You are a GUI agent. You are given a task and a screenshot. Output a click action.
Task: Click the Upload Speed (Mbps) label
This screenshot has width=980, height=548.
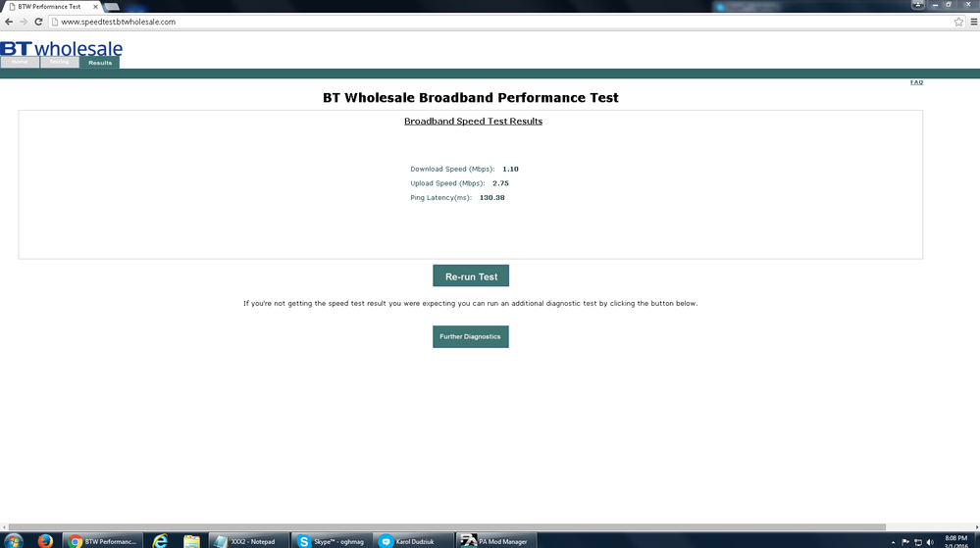click(x=447, y=183)
